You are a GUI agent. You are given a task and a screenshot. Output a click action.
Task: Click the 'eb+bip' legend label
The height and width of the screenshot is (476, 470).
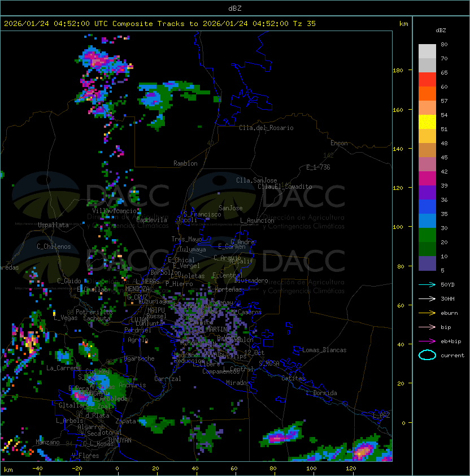[x=451, y=341]
